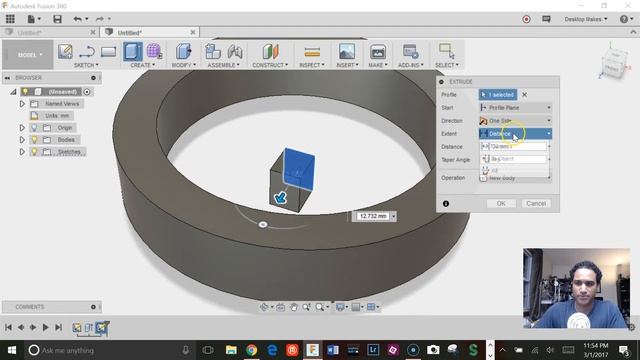Viewport: 640px width, 360px height.
Task: Select the Create Form purple mesh tool
Action: coord(154,51)
